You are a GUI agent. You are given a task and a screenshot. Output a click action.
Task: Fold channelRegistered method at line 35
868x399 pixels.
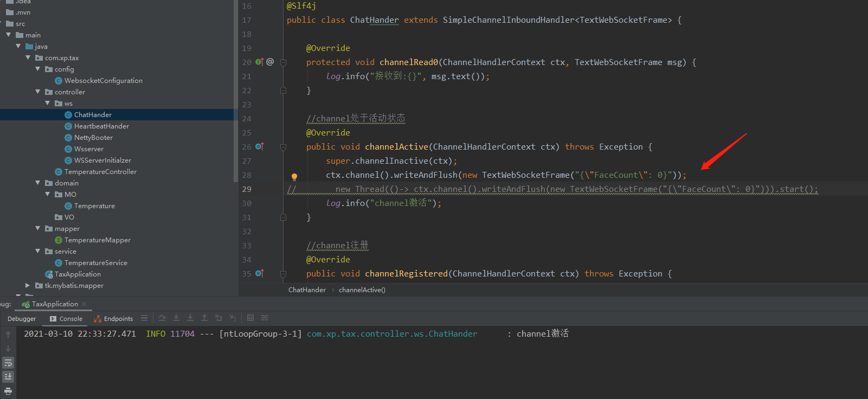pyautogui.click(x=283, y=274)
